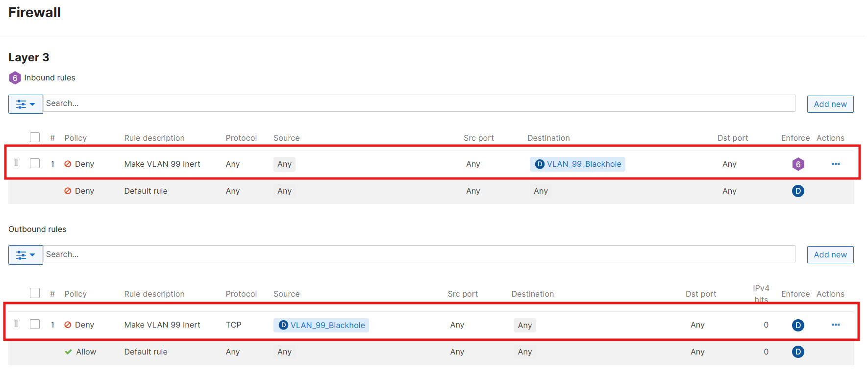Toggle the select-all checkbox in outbound rules header
This screenshot has height=380, width=868.
[35, 293]
